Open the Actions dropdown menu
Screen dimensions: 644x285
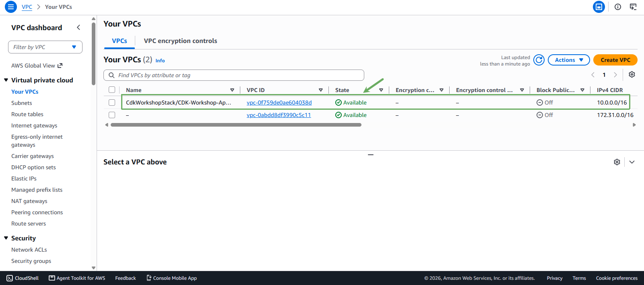coord(569,60)
